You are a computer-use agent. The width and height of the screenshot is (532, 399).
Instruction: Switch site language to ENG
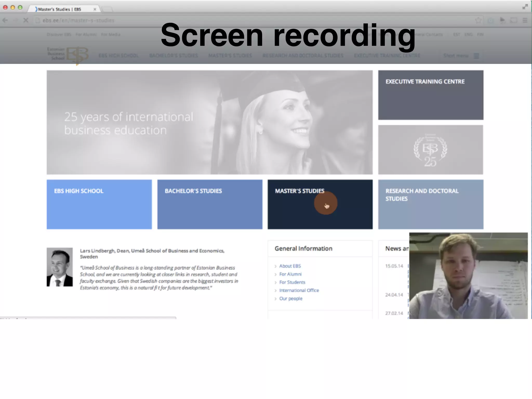[x=468, y=35]
